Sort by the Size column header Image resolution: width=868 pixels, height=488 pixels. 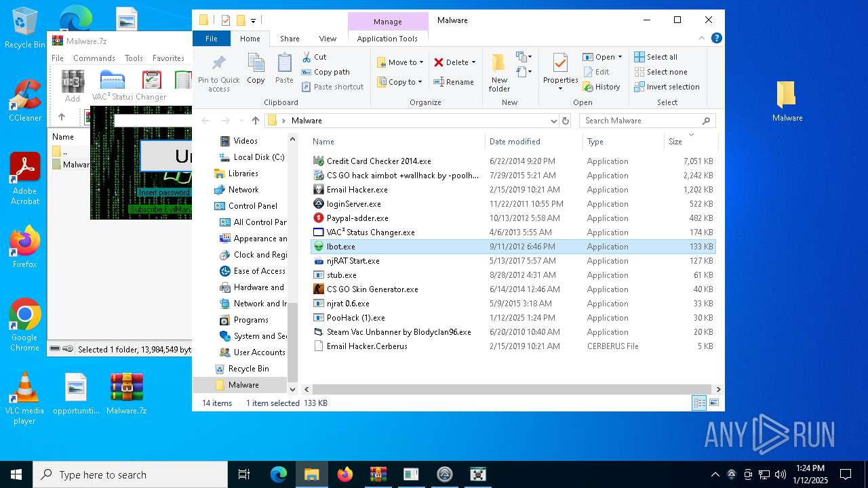691,142
